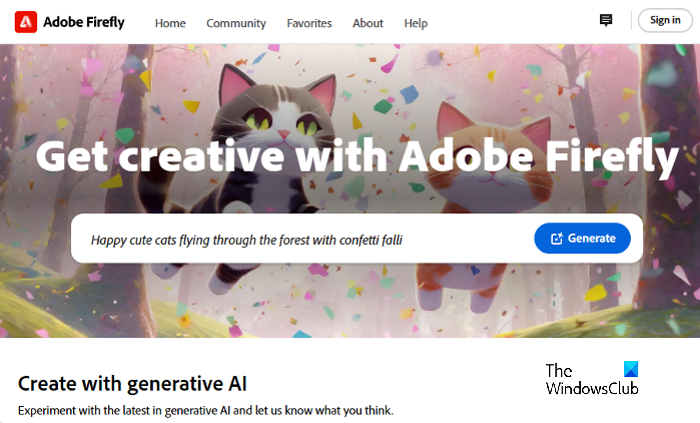Open the feedback chat bubble icon
Viewport: 700px width, 423px height.
click(x=606, y=20)
